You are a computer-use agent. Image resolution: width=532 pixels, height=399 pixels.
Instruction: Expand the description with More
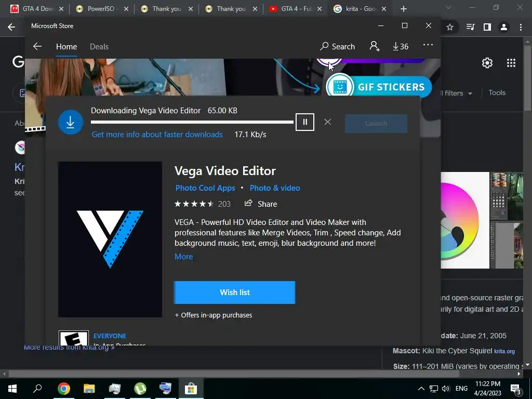[183, 257]
